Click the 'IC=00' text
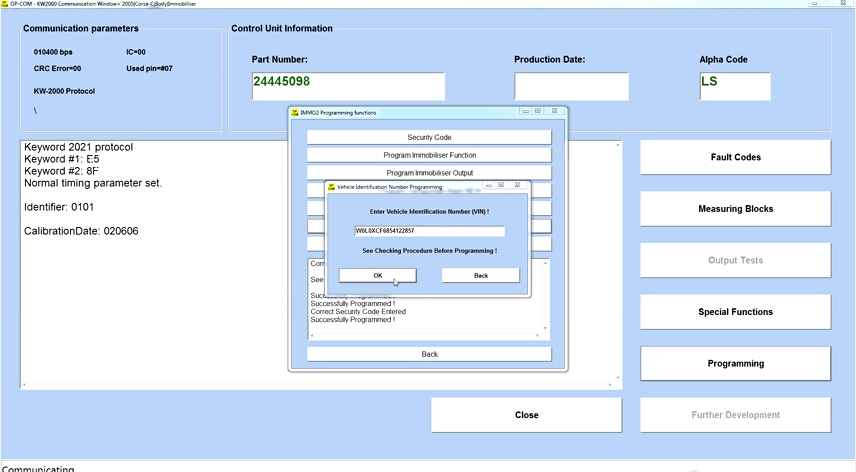The image size is (856, 472). (x=136, y=52)
